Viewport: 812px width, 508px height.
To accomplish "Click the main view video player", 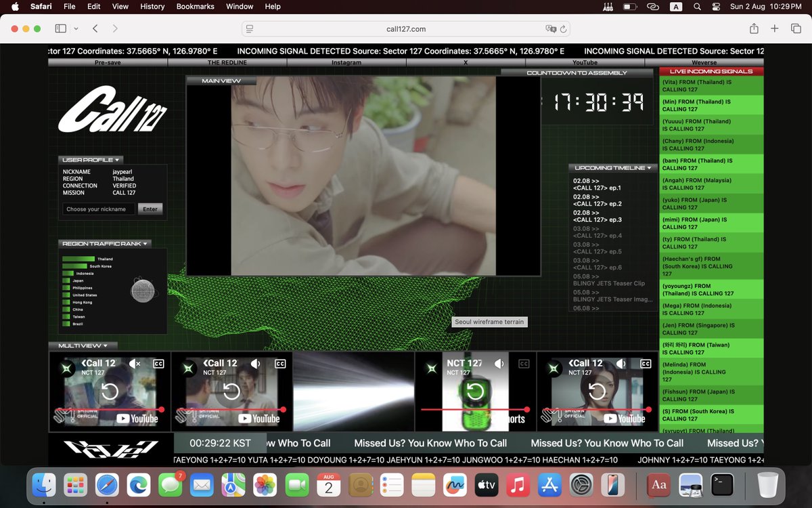I will click(x=363, y=176).
